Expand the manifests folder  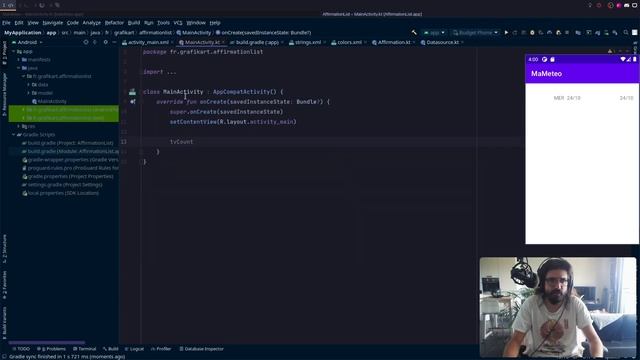18,60
